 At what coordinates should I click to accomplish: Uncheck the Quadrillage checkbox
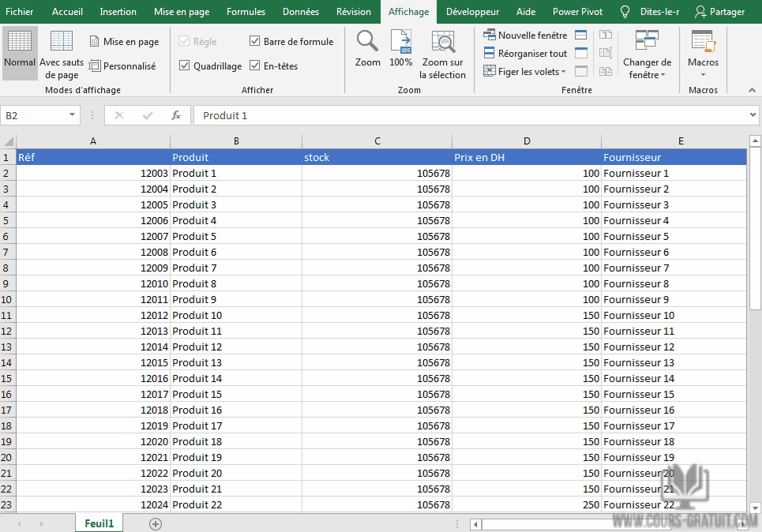(185, 66)
